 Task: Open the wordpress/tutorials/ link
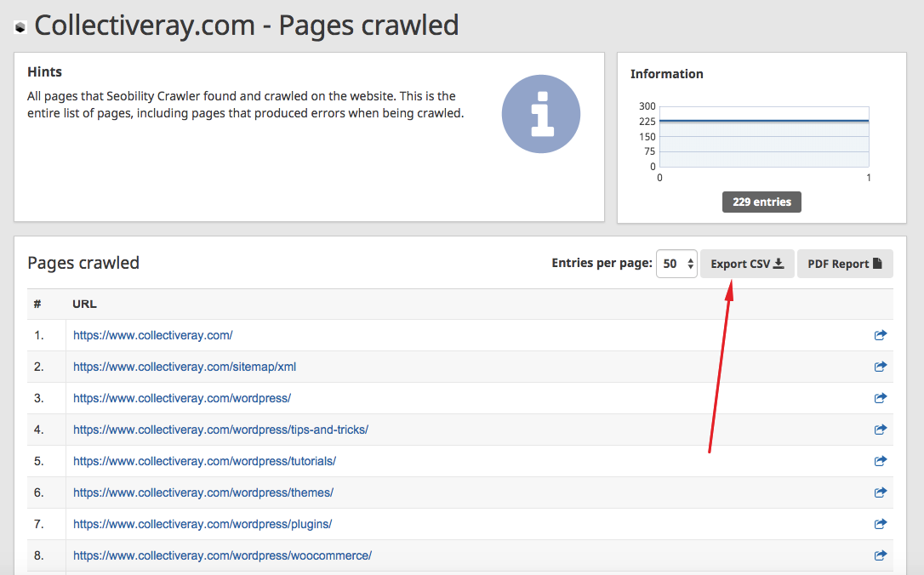point(204,461)
